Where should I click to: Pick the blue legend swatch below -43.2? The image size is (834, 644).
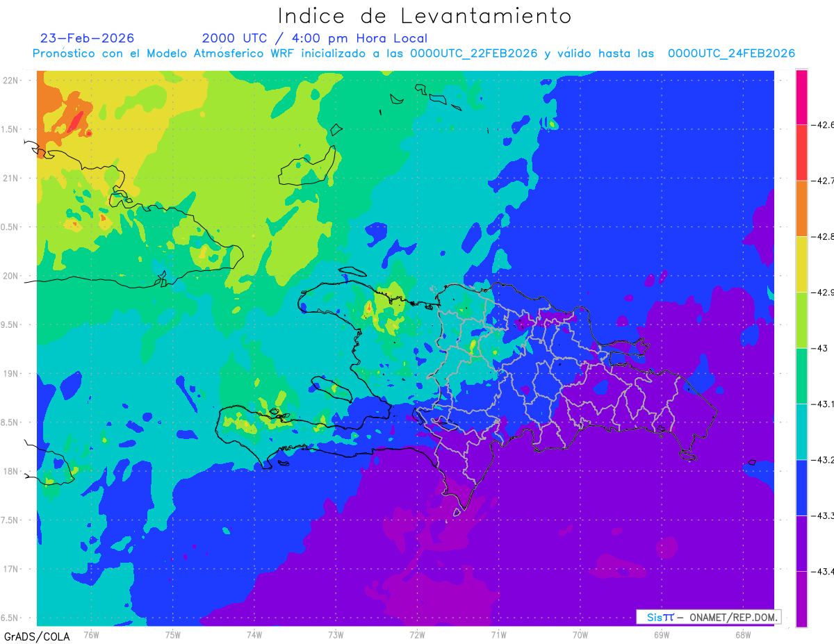pos(801,487)
